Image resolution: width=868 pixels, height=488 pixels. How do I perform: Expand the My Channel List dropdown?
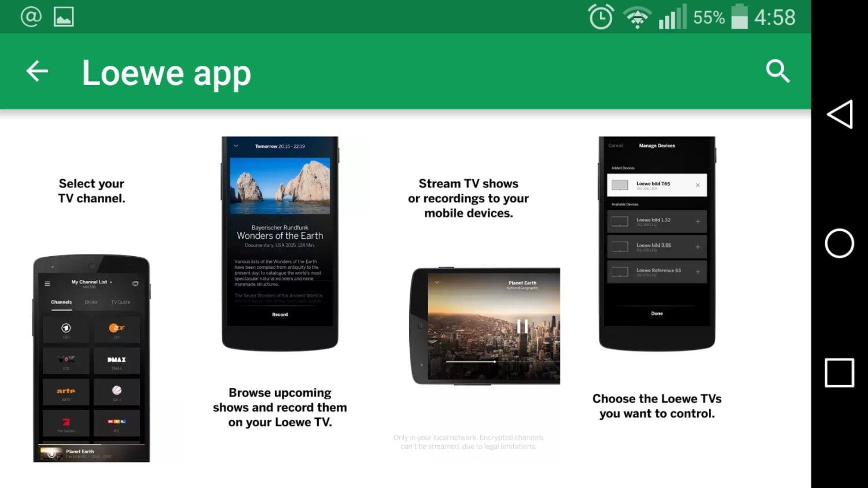[x=91, y=282]
